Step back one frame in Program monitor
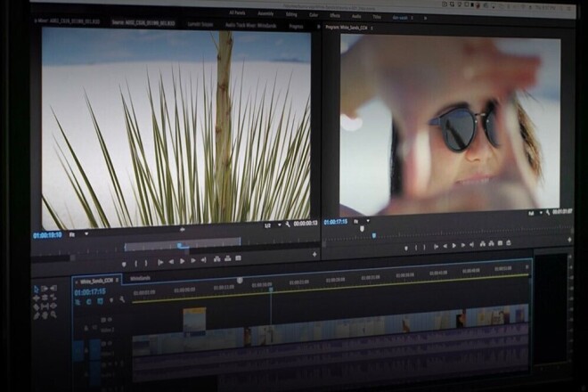 pos(445,246)
